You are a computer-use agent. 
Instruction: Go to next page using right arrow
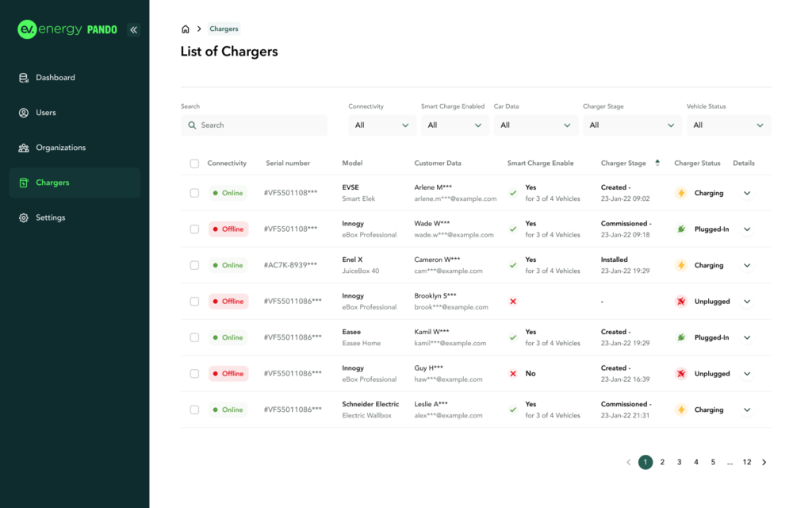pos(764,462)
